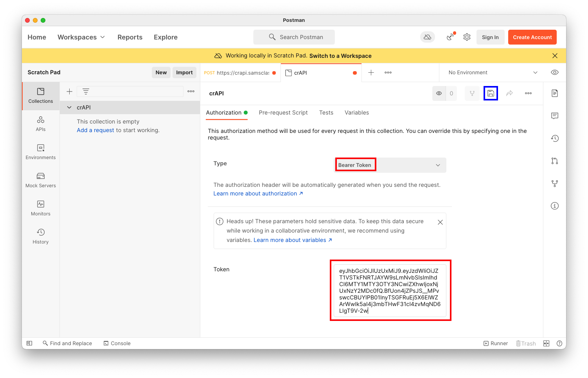Open the Collections sidebar panel
This screenshot has height=378, width=588.
[x=41, y=96]
